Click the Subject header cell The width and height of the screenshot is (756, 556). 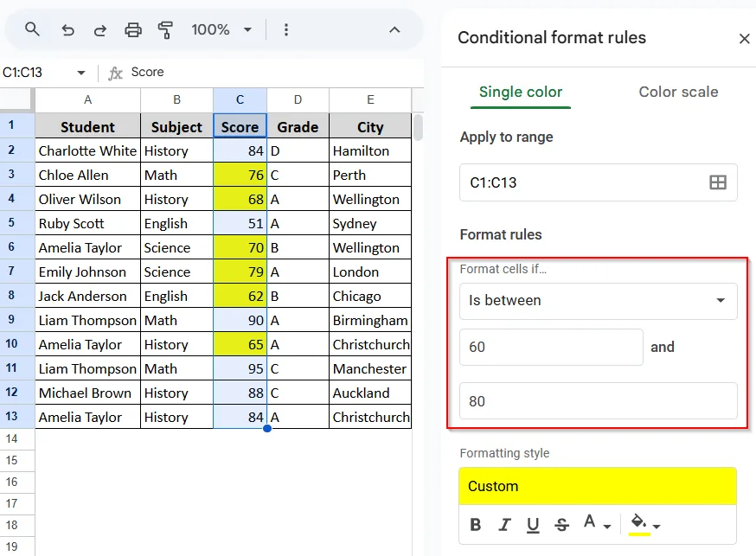[x=177, y=127]
